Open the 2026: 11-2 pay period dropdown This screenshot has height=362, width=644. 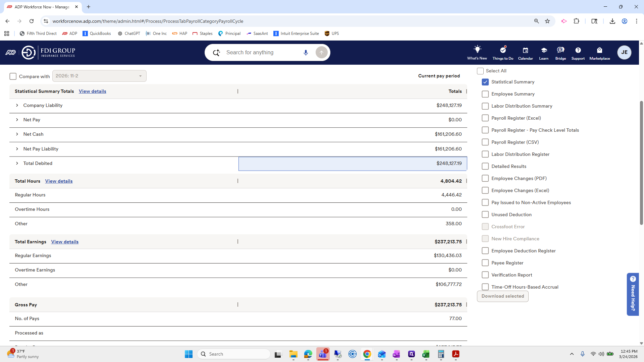coord(99,76)
